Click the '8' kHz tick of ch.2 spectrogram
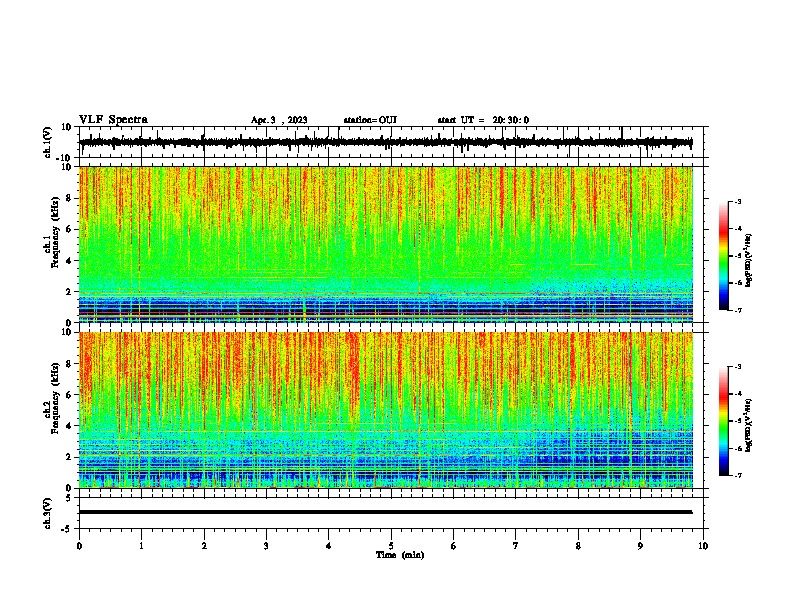The image size is (792, 612). (69, 364)
